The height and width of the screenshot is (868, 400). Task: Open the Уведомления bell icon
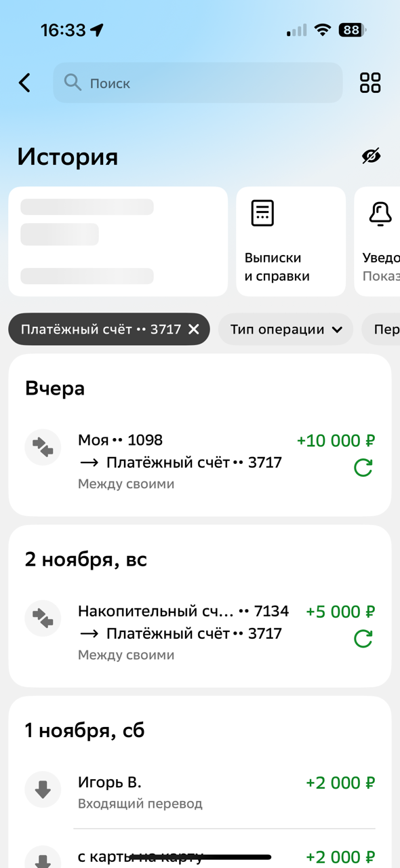click(x=380, y=214)
